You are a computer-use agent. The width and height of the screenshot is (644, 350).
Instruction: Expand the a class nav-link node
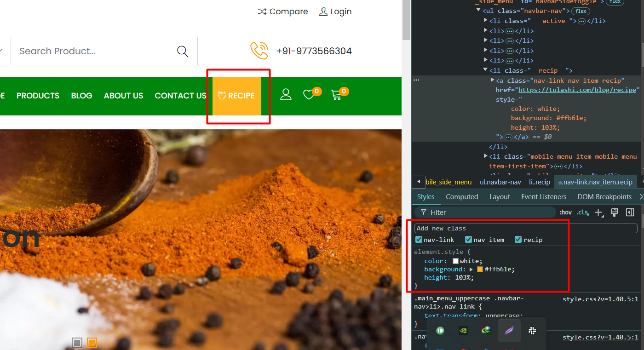click(493, 80)
